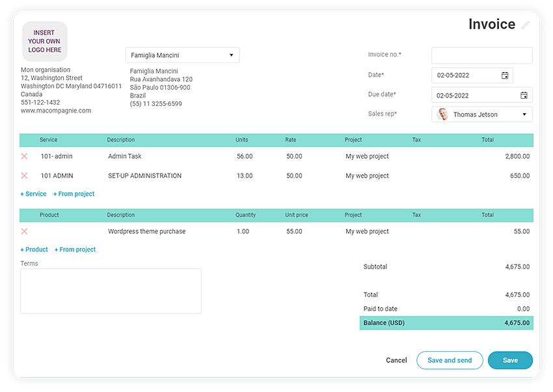
Task: Expand the Famiglia Mancini client dropdown
Action: click(231, 56)
